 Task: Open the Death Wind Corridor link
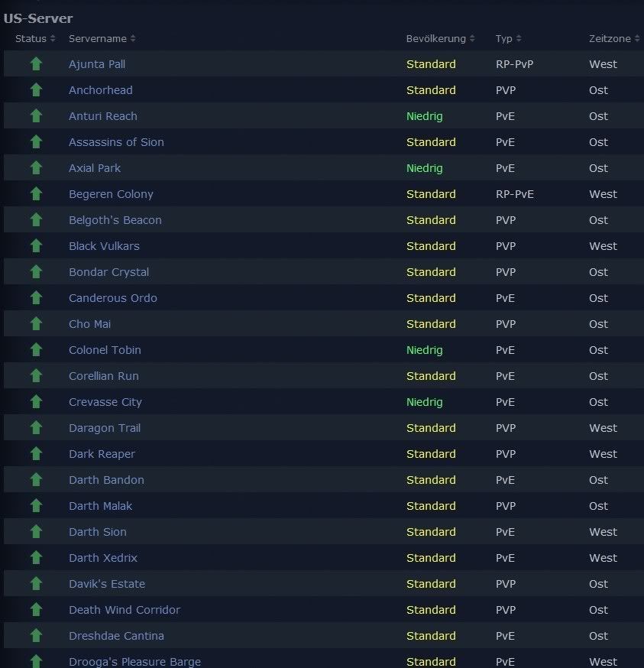[x=125, y=610]
